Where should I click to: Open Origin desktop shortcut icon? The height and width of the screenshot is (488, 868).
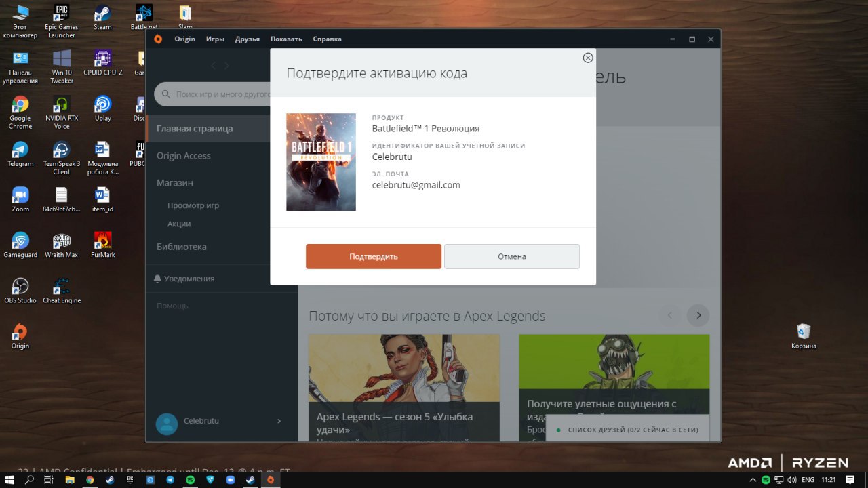tap(20, 336)
